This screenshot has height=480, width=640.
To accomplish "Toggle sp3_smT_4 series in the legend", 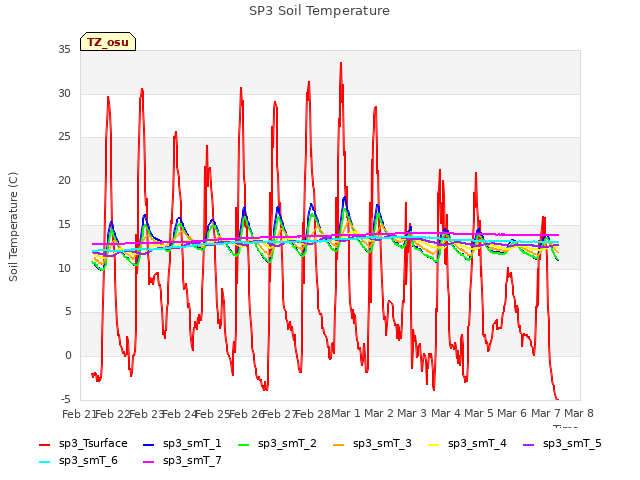I will (467, 444).
